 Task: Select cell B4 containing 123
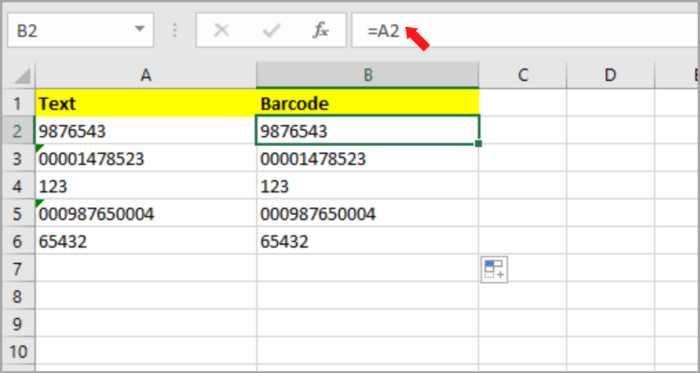(x=367, y=186)
